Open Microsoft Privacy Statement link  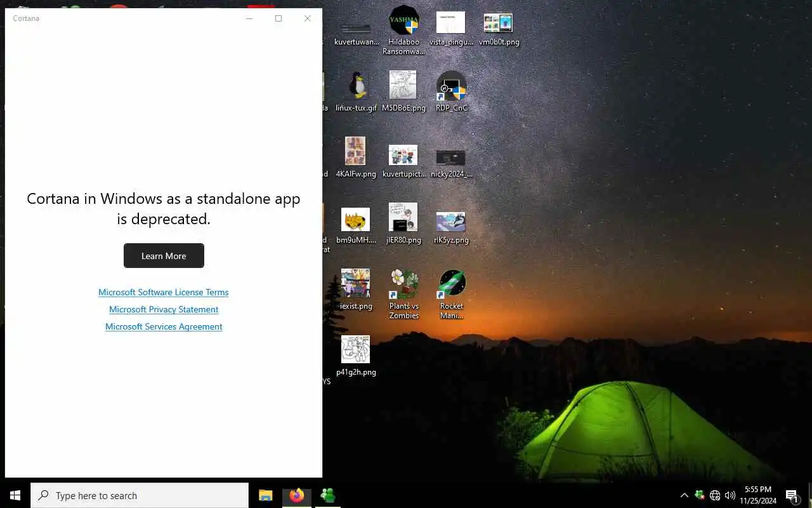click(164, 309)
